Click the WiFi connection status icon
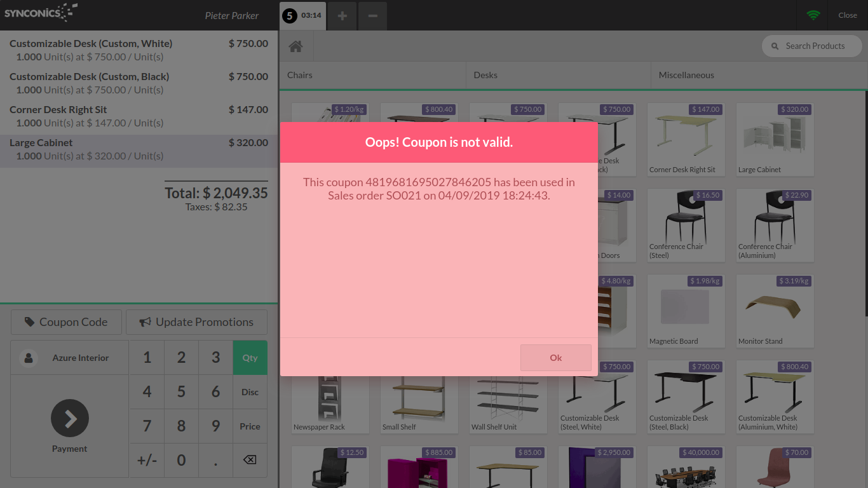Image resolution: width=868 pixels, height=488 pixels. [813, 15]
